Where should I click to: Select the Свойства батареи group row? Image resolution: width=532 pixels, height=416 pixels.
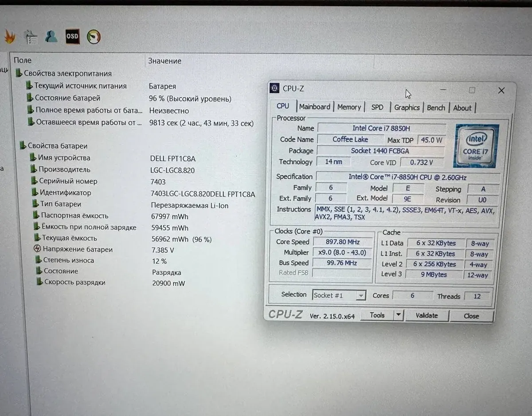point(57,146)
